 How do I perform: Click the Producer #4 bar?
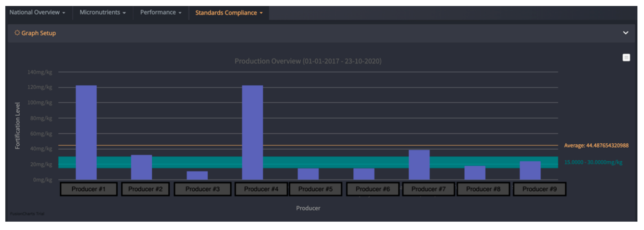[x=252, y=132]
